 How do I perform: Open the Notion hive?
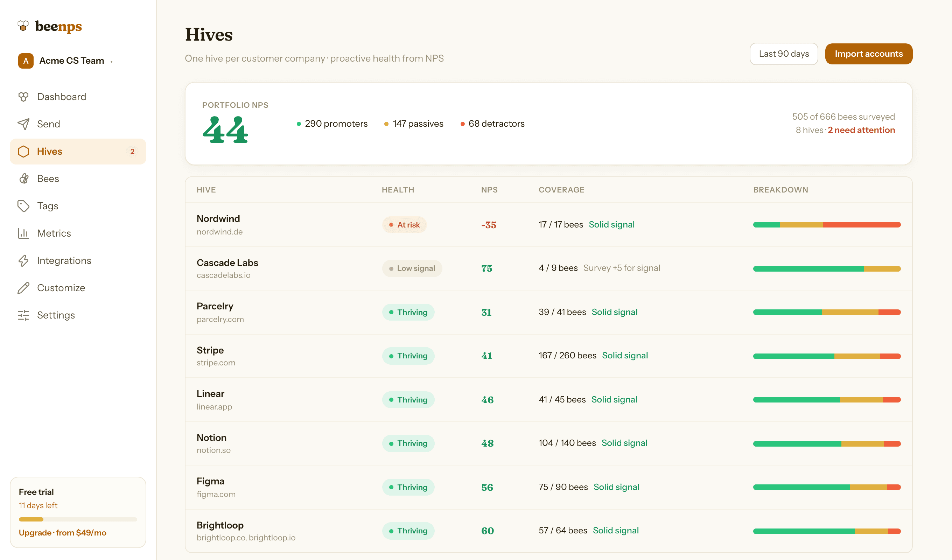point(548,443)
